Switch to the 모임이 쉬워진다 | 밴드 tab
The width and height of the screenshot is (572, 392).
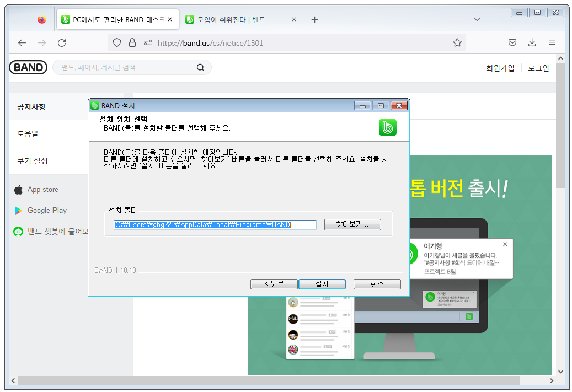pos(240,19)
